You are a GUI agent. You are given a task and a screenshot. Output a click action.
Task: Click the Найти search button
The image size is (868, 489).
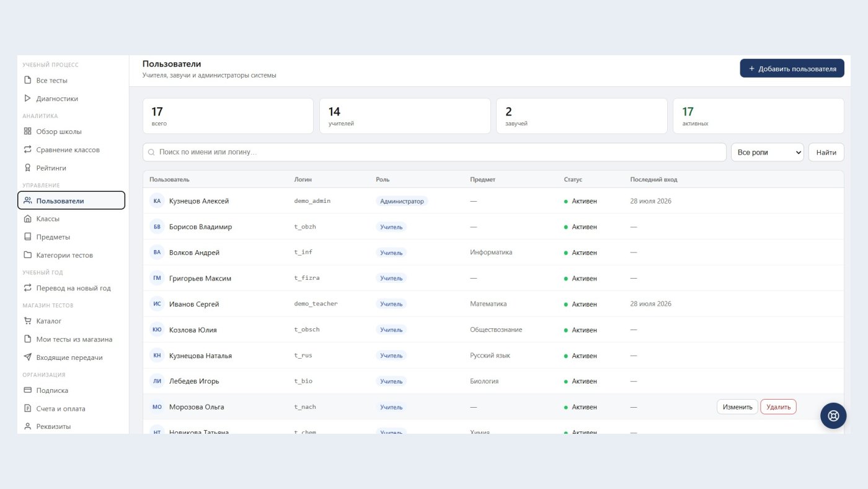coord(826,152)
